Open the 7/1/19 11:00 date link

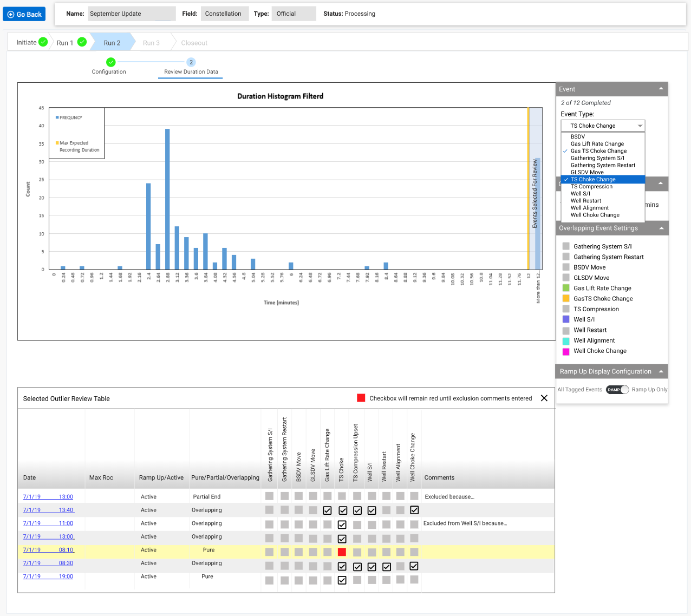coord(48,523)
